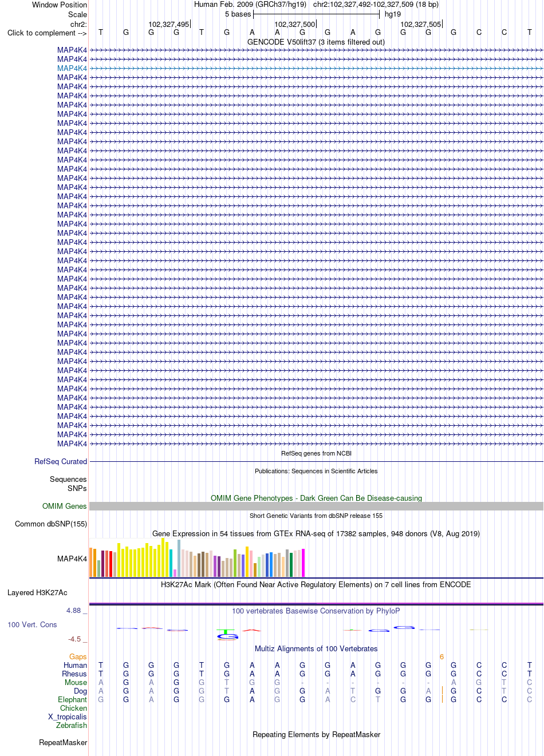Click the lime-green bar in the GTEx chart
The height and width of the screenshot is (756, 544).
[x=235, y=563]
